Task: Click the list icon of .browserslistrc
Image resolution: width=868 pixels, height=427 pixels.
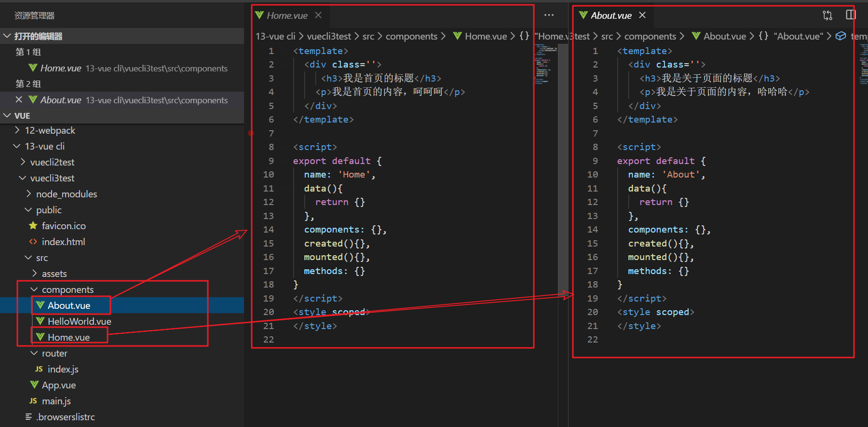Action: [x=29, y=417]
